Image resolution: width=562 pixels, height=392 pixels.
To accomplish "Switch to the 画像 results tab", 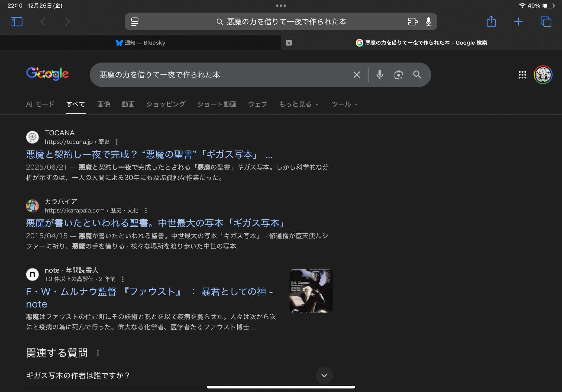I will click(x=104, y=104).
